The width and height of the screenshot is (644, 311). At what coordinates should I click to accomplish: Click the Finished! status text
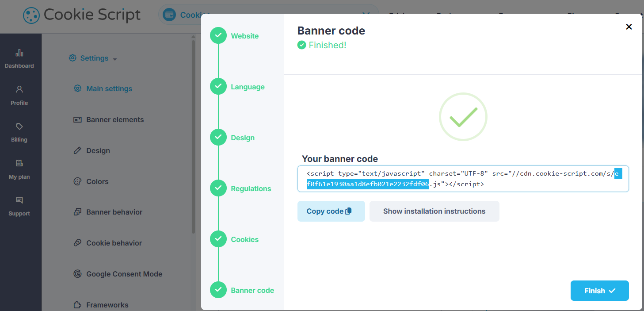[x=328, y=45]
